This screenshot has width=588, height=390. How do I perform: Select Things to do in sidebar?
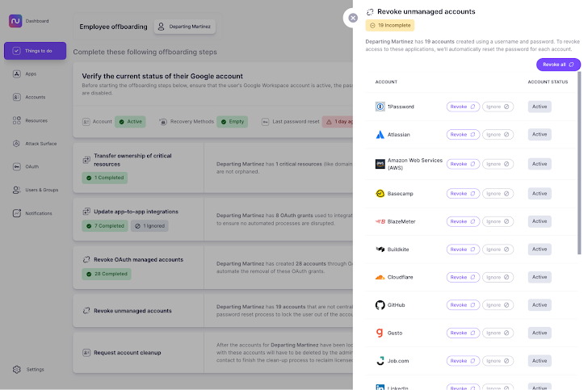point(35,51)
